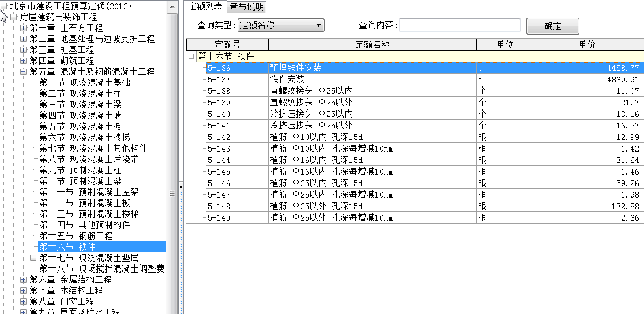Collapse the 第十六节 铁件 group in table
644x314 pixels.
191,56
